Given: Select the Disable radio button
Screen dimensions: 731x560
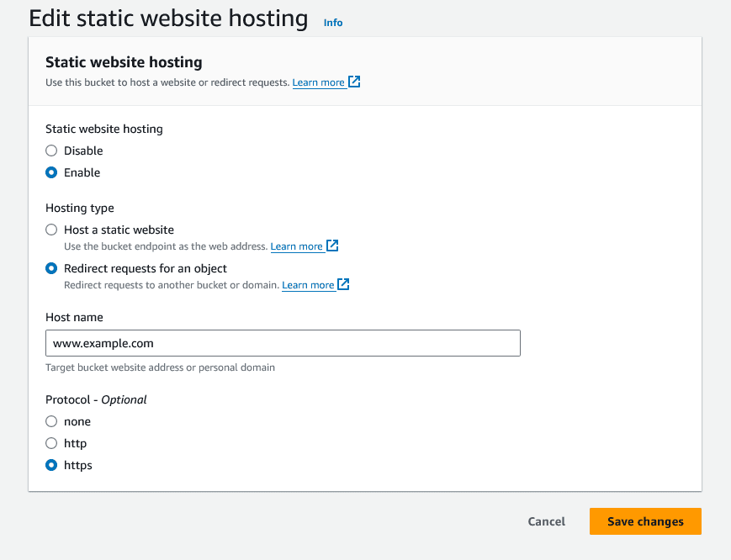Looking at the screenshot, I should coord(50,151).
